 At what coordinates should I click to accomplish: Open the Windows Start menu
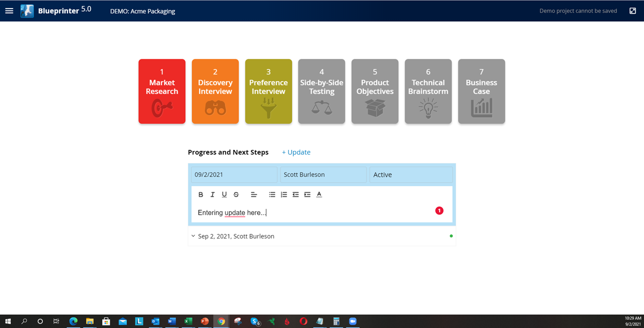click(x=8, y=321)
